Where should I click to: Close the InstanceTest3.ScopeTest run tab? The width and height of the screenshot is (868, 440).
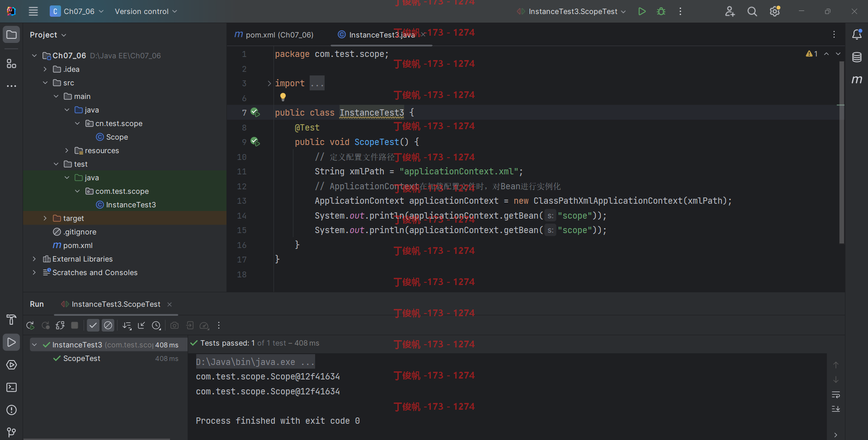click(x=170, y=304)
